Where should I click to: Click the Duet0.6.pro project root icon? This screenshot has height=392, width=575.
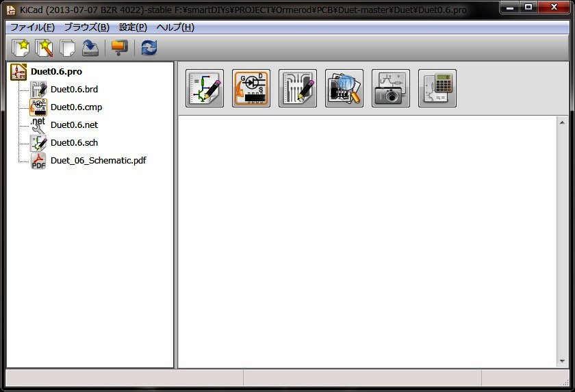pos(18,71)
